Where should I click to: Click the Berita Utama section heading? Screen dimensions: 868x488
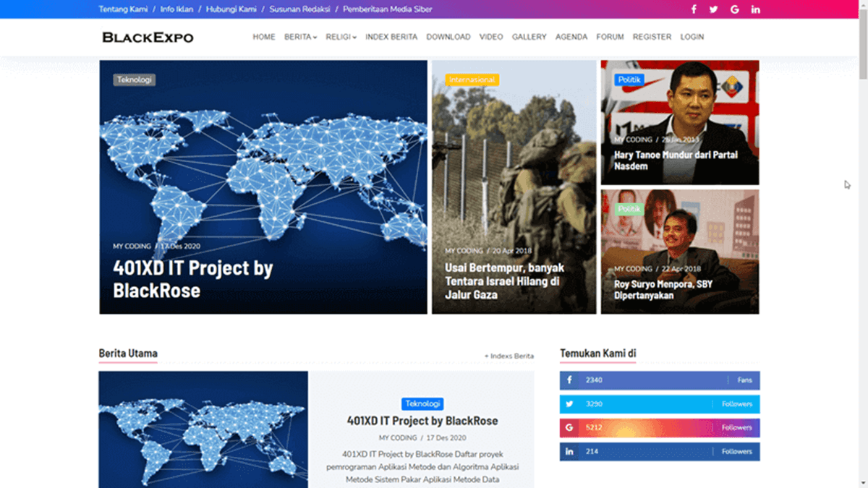128,354
